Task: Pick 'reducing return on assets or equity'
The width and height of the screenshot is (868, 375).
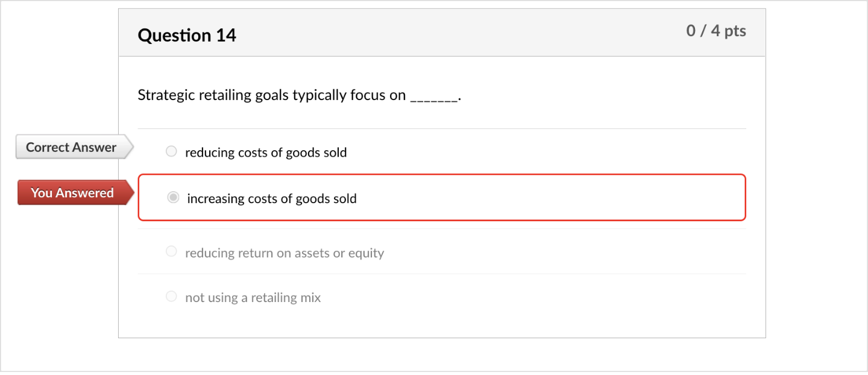Action: coord(171,251)
